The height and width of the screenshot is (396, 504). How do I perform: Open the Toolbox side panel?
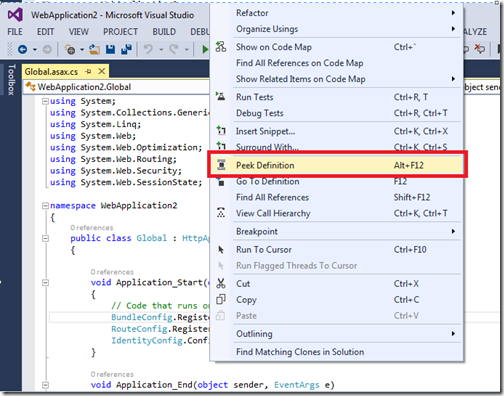point(11,80)
